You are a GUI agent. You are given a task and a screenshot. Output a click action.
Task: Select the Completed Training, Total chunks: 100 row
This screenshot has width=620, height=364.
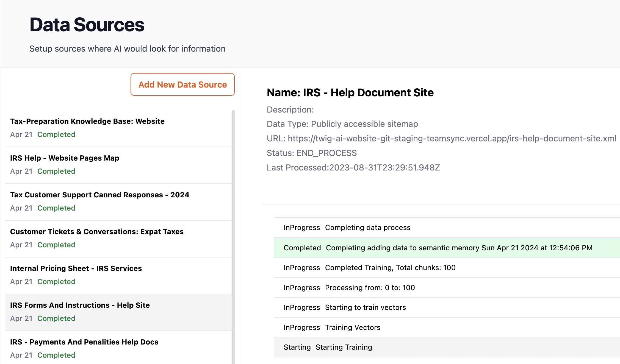point(447,268)
